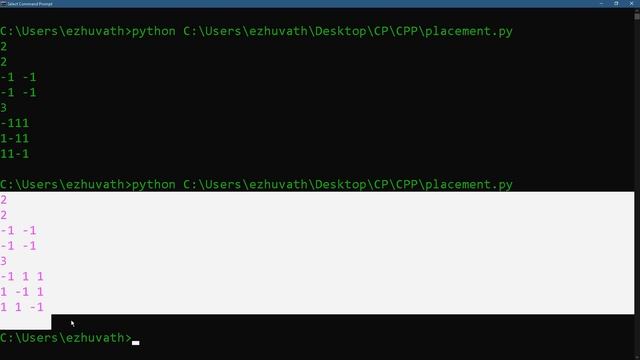Click the green '-111' output line
640x360 pixels.
click(15, 123)
